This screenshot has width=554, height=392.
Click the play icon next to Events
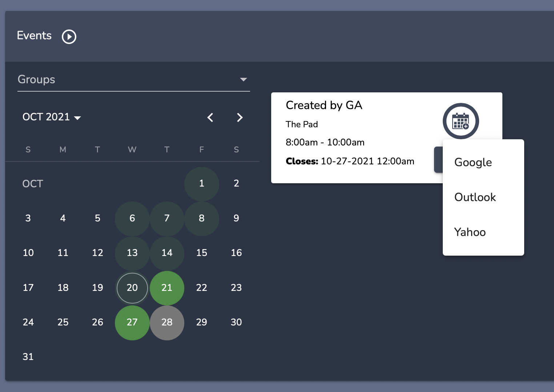(69, 36)
